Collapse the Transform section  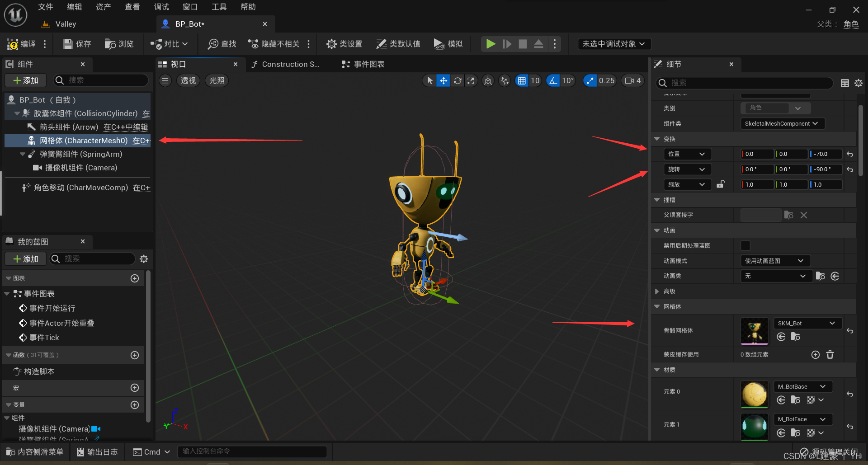[x=657, y=139]
